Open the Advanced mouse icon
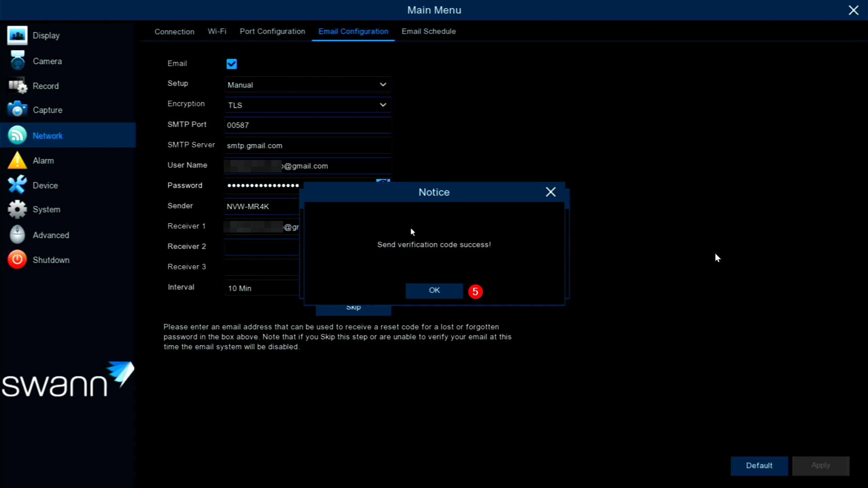The image size is (868, 488). point(17,235)
